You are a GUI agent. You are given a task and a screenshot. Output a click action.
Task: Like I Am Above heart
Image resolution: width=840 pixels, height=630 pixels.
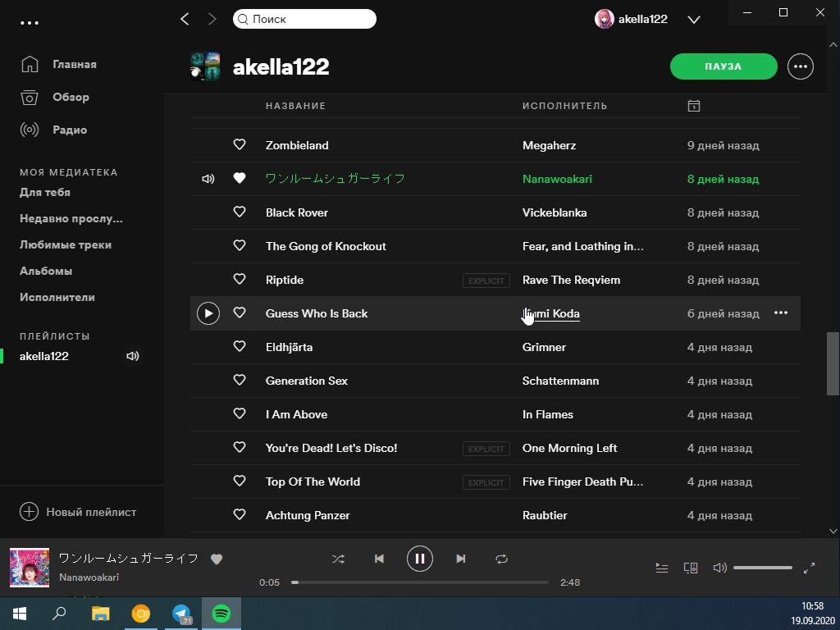pos(240,414)
